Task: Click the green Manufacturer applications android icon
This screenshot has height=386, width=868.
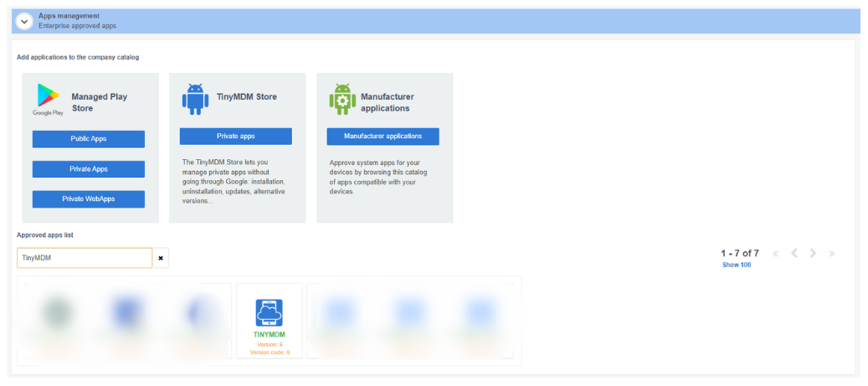Action: point(342,99)
